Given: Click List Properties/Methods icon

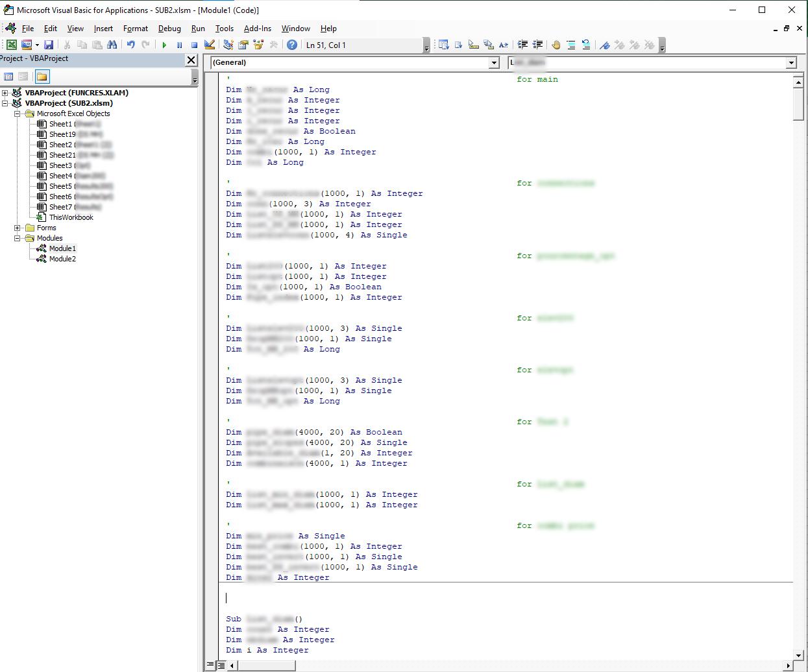Looking at the screenshot, I should (444, 45).
